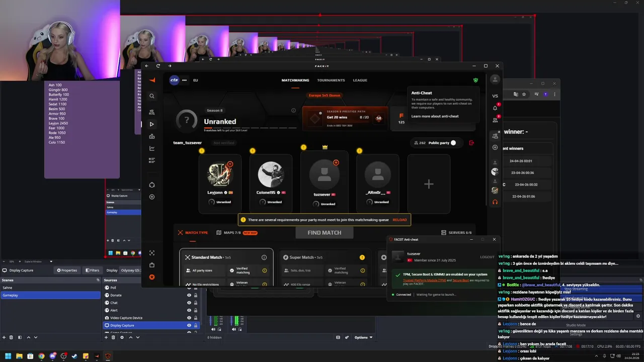Expand the MAPS 7/8 selector
The width and height of the screenshot is (644, 362).
236,233
